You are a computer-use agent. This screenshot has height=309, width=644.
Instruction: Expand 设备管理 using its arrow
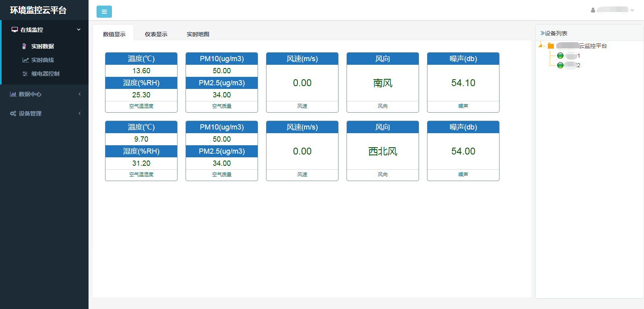(80, 113)
